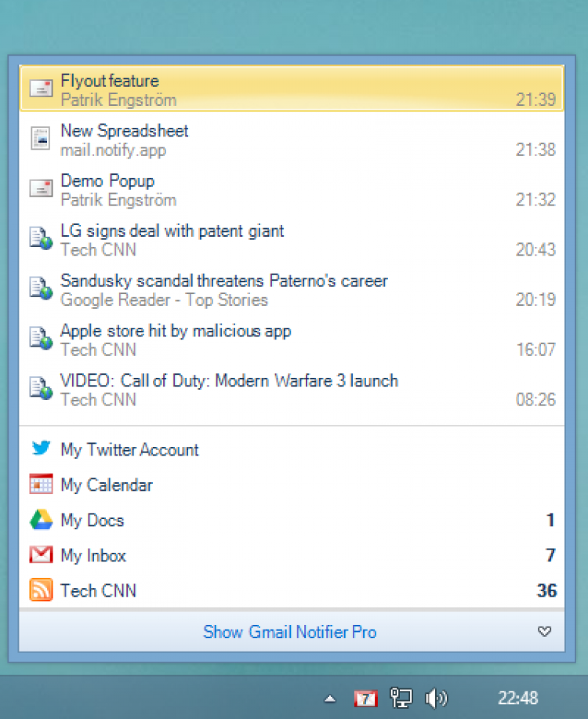Viewport: 588px width, 719px height.
Task: Click the volume speaker icon in system tray
Action: (x=436, y=698)
